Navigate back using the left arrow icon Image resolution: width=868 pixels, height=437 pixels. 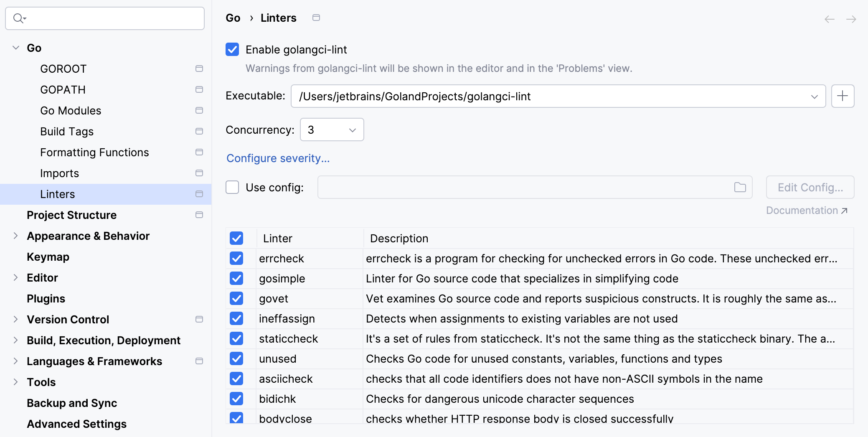coord(829,18)
